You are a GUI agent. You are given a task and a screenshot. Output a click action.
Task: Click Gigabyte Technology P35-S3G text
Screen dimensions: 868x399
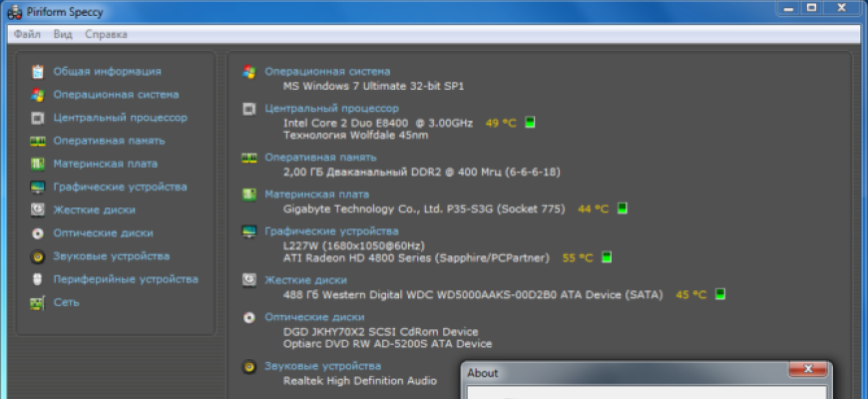pyautogui.click(x=424, y=209)
